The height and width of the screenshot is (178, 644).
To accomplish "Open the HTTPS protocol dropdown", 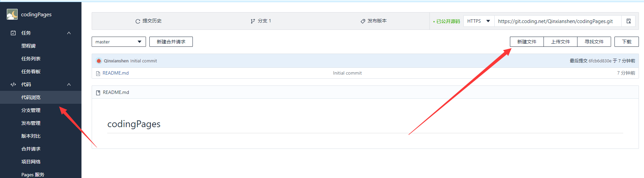I will (x=479, y=21).
